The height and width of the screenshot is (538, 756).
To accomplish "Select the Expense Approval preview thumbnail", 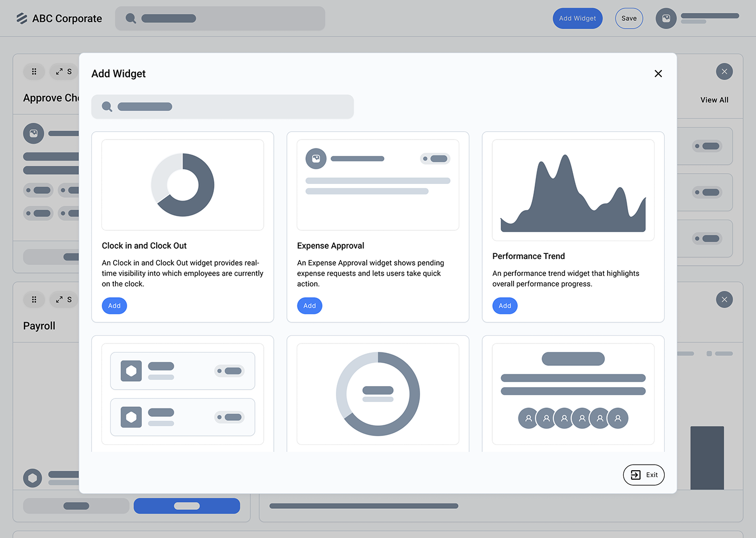I will point(378,185).
